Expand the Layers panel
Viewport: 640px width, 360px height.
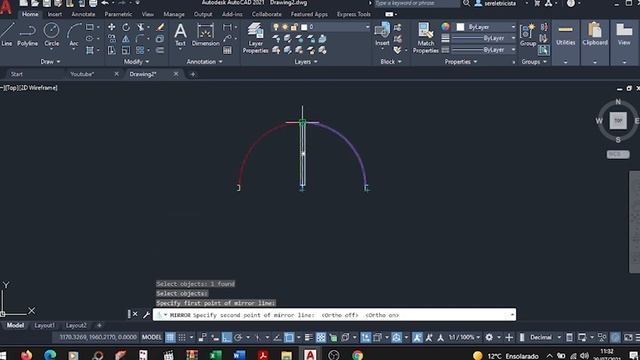tap(306, 62)
